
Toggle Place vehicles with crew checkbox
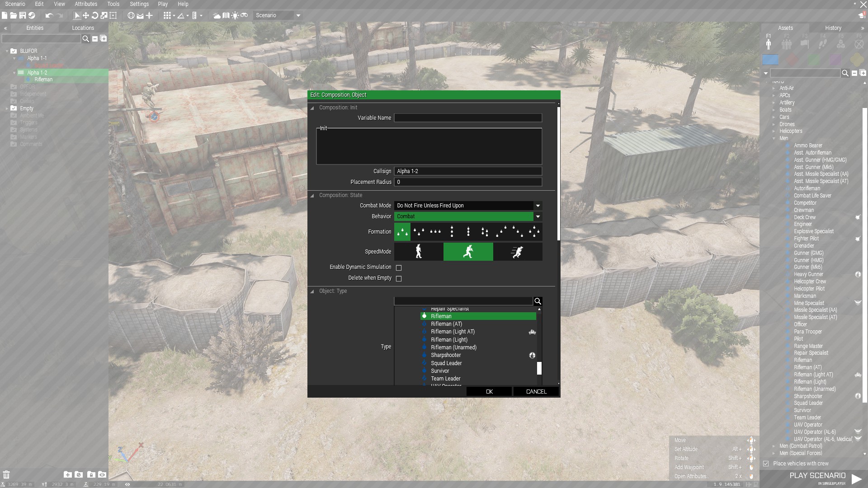tap(766, 464)
